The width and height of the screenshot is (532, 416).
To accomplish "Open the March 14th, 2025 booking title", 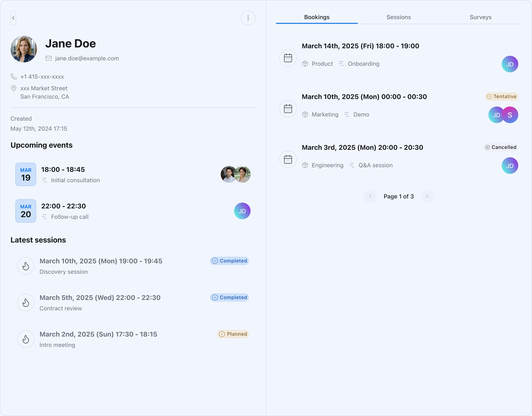I will click(360, 46).
